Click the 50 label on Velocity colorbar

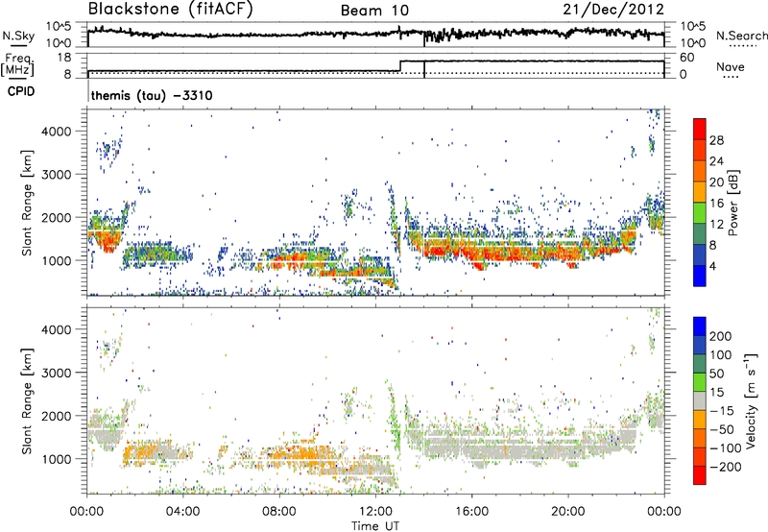click(x=717, y=374)
